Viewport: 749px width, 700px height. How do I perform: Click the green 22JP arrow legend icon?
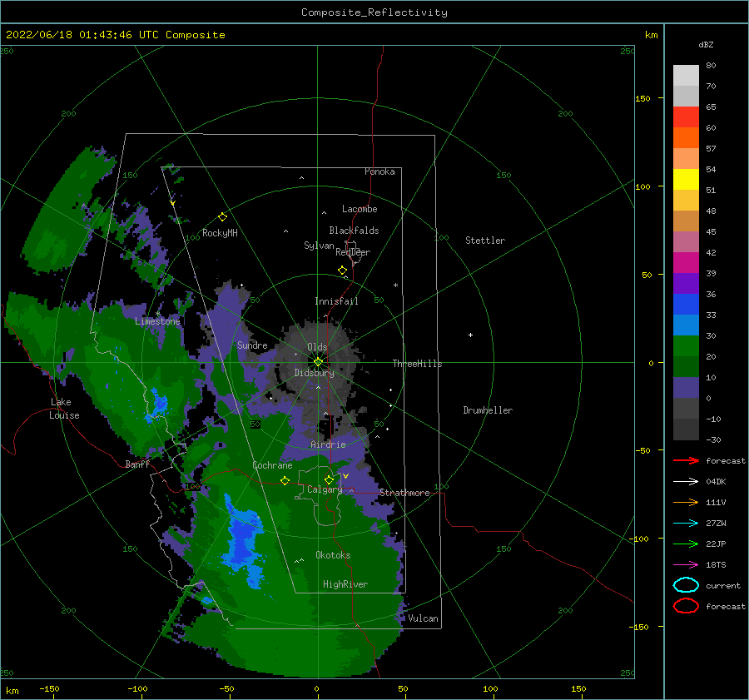coord(686,544)
